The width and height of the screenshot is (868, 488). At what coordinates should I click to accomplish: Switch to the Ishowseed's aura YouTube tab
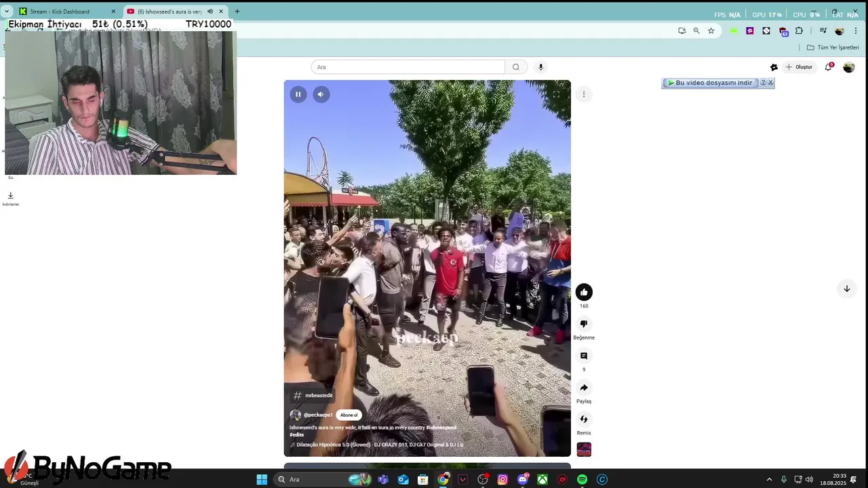(175, 12)
